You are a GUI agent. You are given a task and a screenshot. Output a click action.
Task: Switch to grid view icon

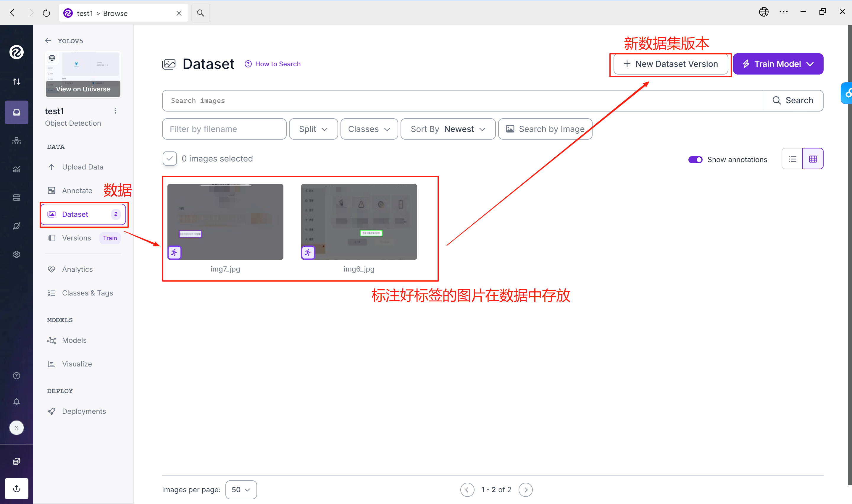point(813,159)
